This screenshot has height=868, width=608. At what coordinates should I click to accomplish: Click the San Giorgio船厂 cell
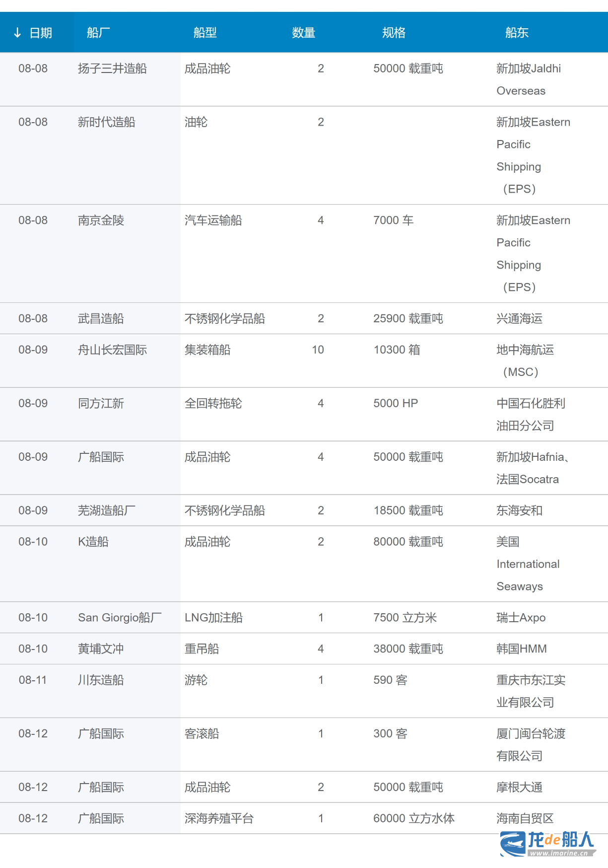[120, 618]
